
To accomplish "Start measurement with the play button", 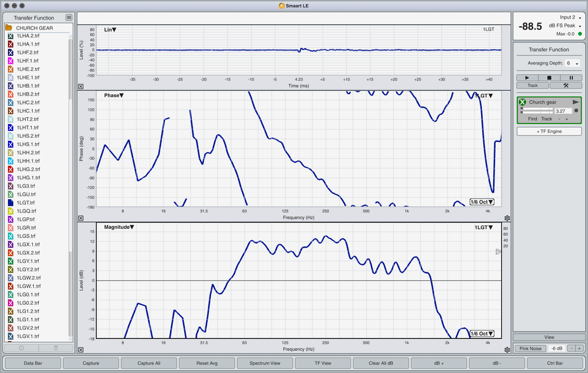I will click(527, 78).
